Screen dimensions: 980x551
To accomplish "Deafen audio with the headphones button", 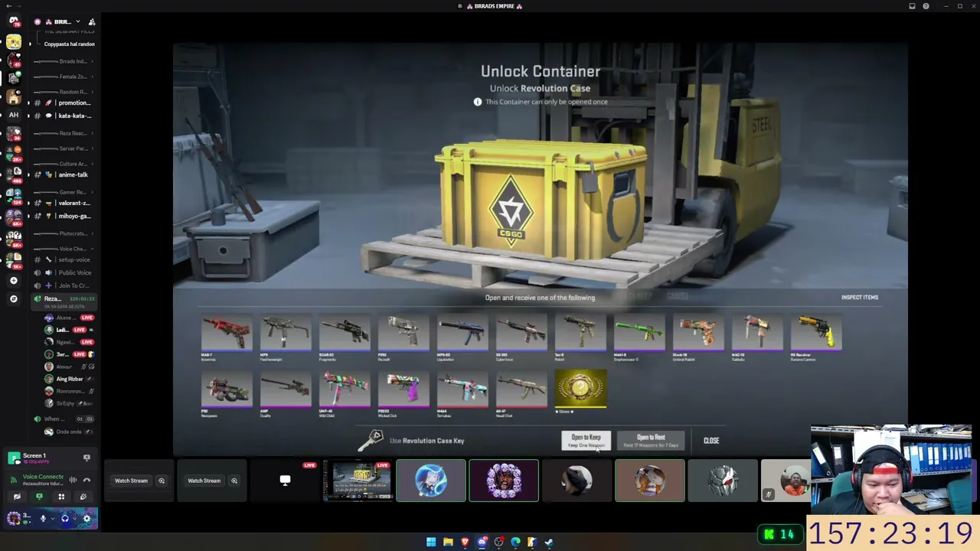I will pyautogui.click(x=65, y=518).
